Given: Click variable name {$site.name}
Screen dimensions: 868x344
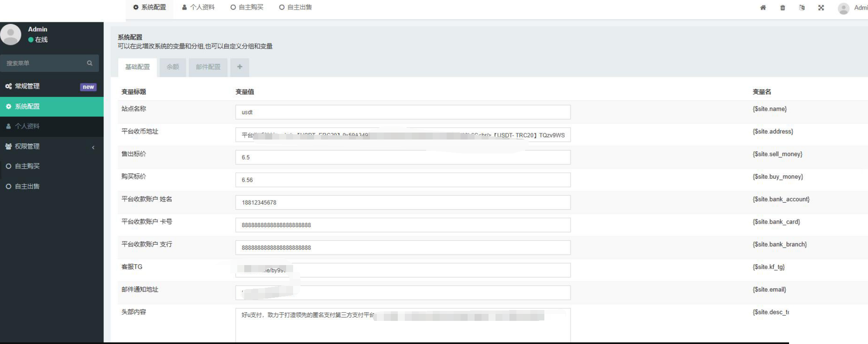Looking at the screenshot, I should pos(769,109).
